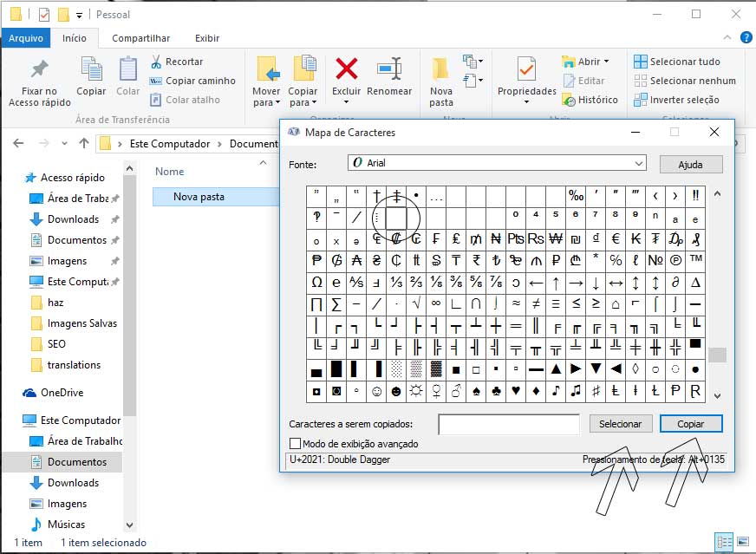Screen dimensions: 756x554
Task: Click the character map scrollbar thumb
Action: point(718,355)
